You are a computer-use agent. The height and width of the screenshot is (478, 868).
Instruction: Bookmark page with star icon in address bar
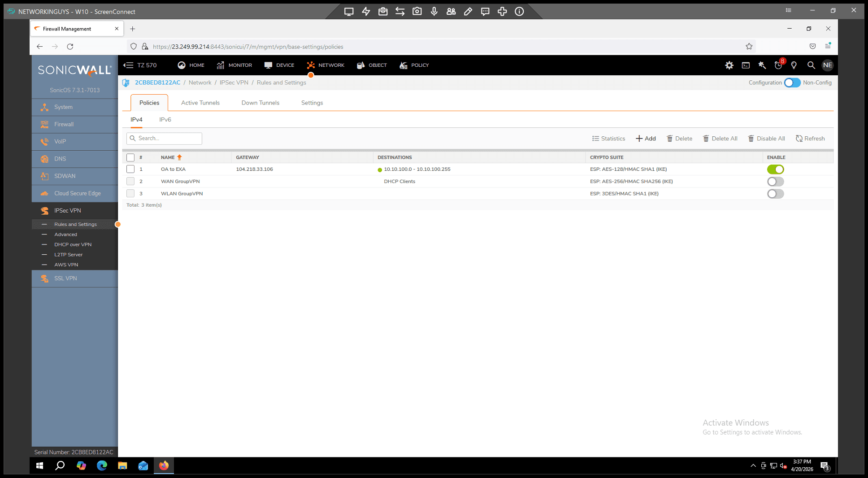pos(749,46)
